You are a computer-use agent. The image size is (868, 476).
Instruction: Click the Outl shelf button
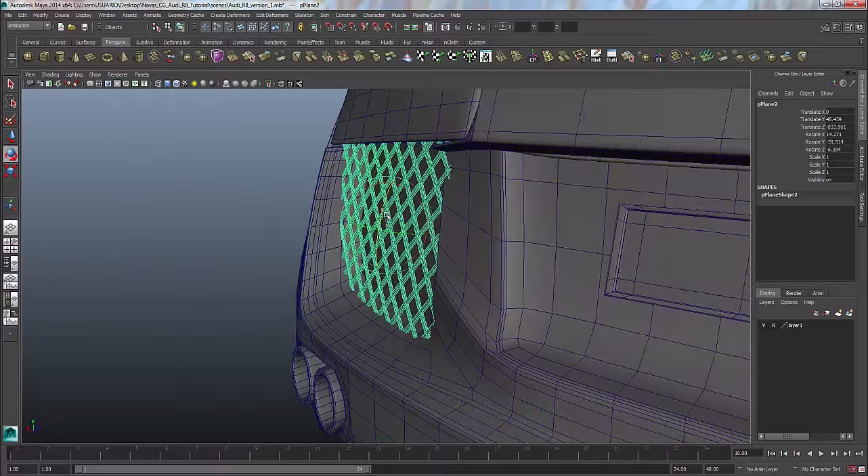tap(611, 57)
